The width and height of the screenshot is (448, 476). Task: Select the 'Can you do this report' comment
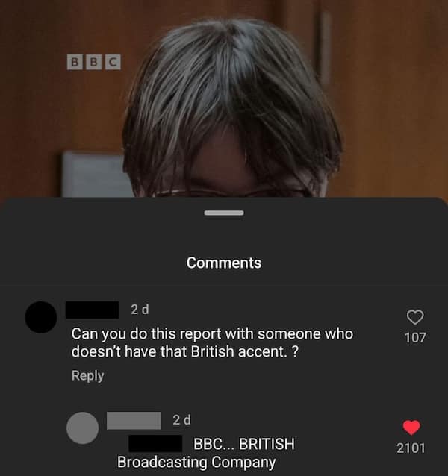[x=212, y=342]
